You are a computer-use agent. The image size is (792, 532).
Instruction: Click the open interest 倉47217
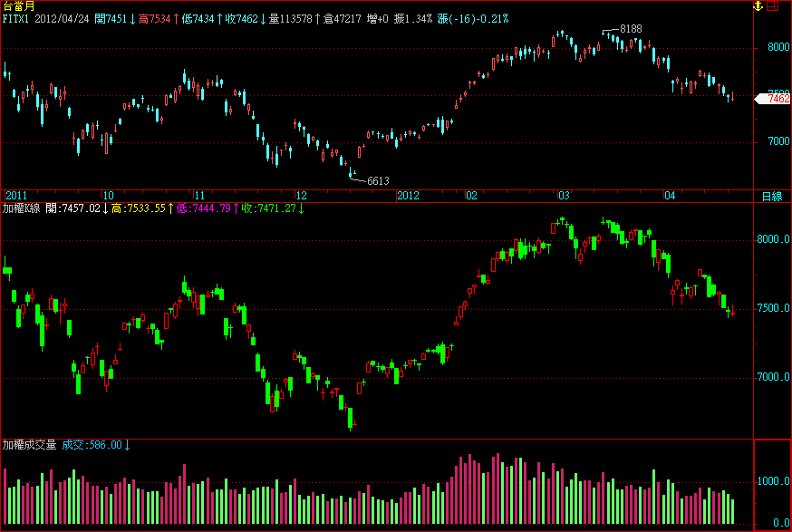[x=342, y=19]
